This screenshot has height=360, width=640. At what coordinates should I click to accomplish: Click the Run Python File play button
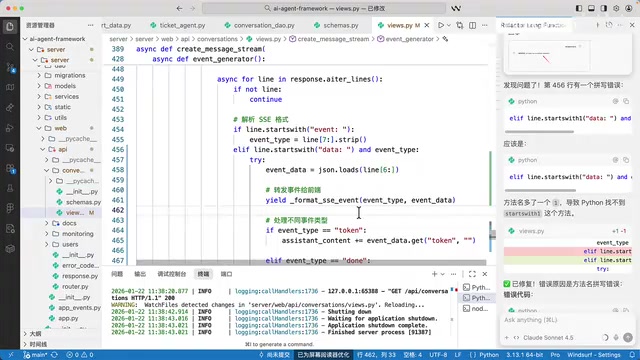point(441,25)
